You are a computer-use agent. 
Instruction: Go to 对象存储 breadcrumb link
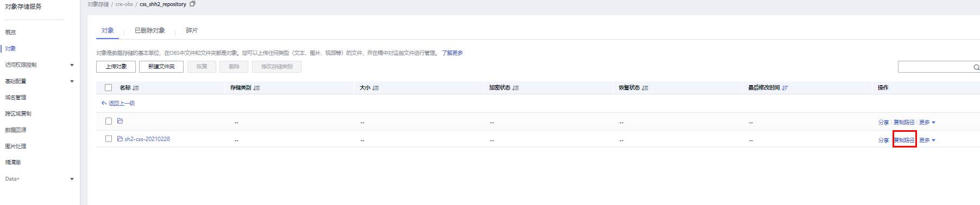coord(98,4)
